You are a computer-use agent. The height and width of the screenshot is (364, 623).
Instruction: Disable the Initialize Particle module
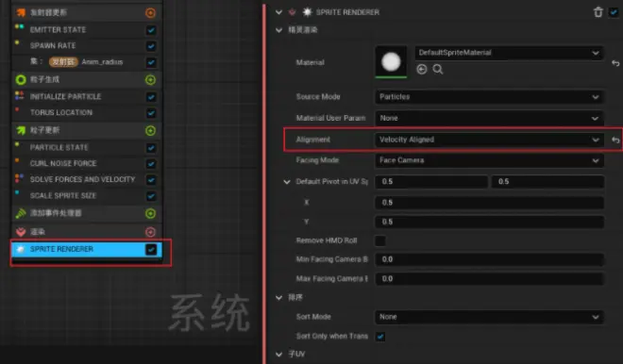[x=151, y=97]
